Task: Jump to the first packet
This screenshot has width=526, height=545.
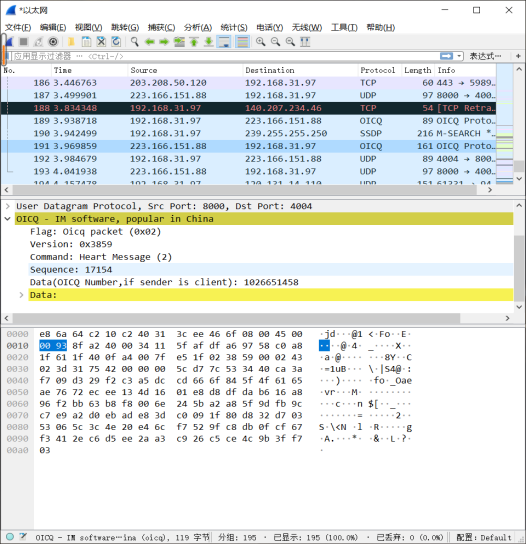Action: pos(194,42)
